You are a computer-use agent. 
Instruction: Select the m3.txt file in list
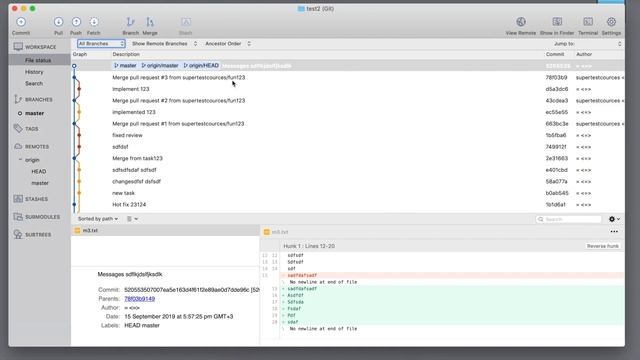(165, 231)
